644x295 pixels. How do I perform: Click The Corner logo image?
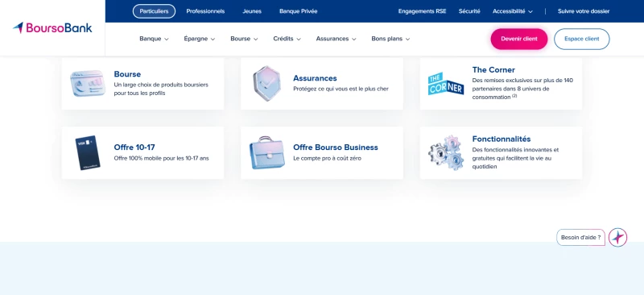click(x=446, y=84)
